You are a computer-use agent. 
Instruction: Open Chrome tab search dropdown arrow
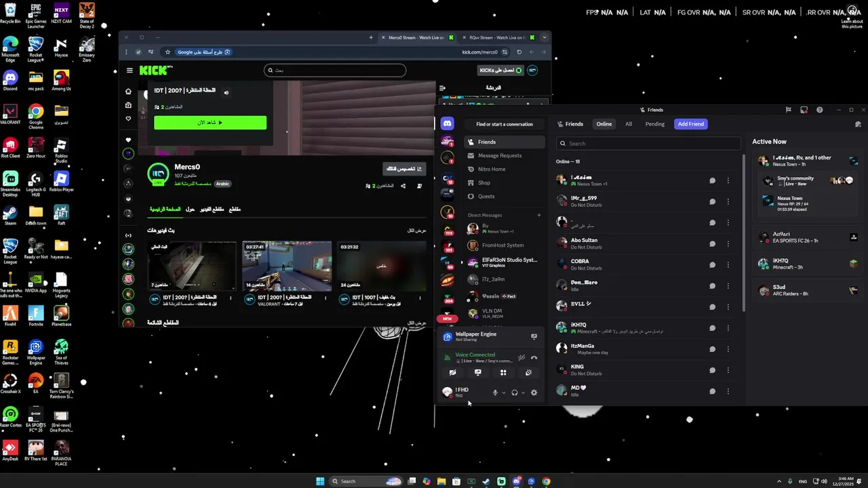(544, 37)
